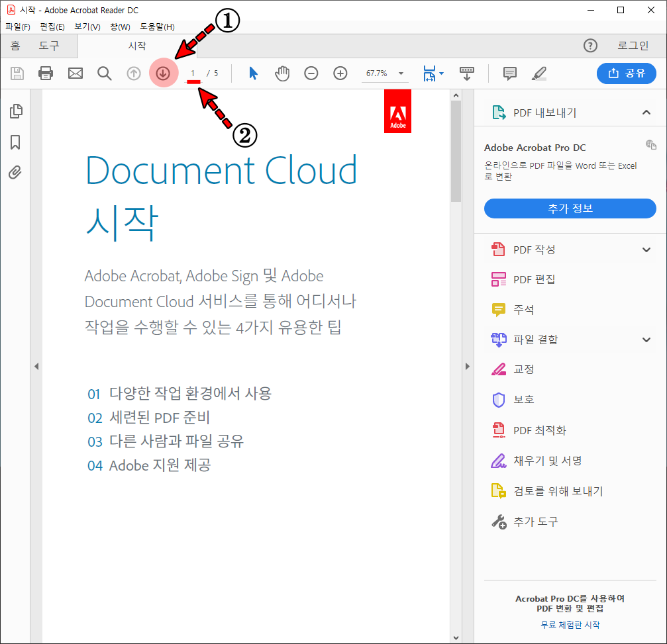The height and width of the screenshot is (644, 667).
Task: Click the 로그인 sign-in link
Action: (x=633, y=46)
